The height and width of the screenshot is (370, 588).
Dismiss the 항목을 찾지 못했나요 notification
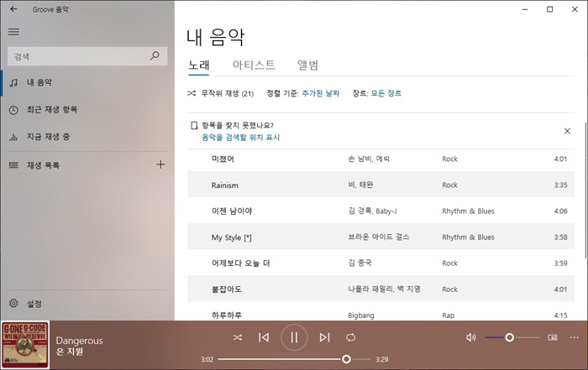tap(567, 131)
